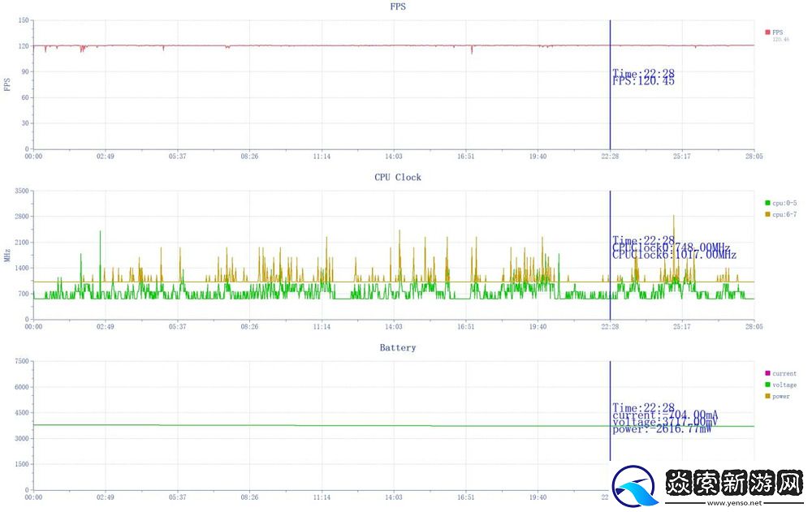
Task: Click the FPS chart title
Action: pos(398,6)
